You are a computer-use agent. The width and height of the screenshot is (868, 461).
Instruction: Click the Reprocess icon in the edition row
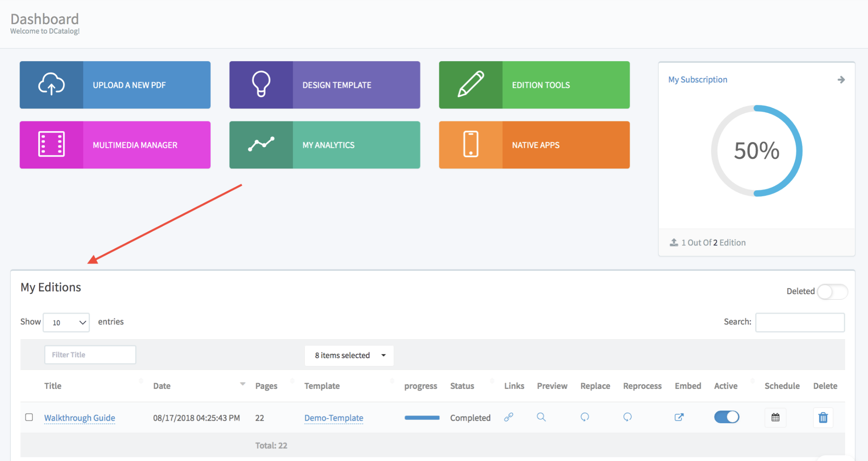coord(628,417)
